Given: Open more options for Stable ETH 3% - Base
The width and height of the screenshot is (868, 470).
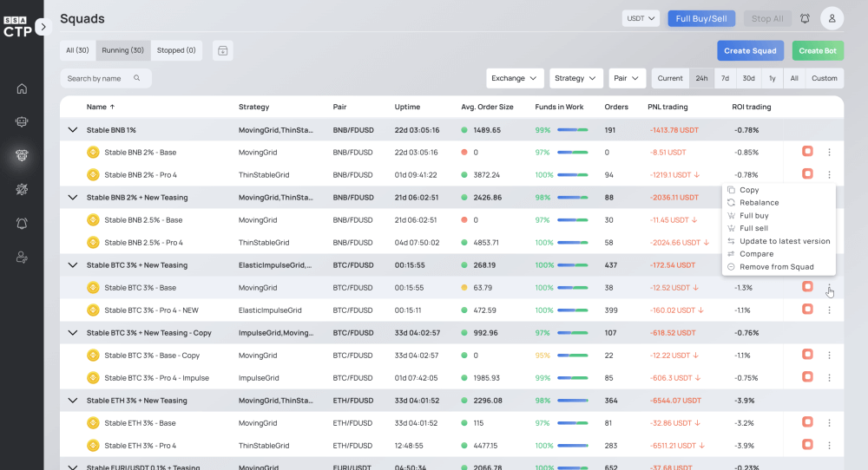Looking at the screenshot, I should [829, 423].
